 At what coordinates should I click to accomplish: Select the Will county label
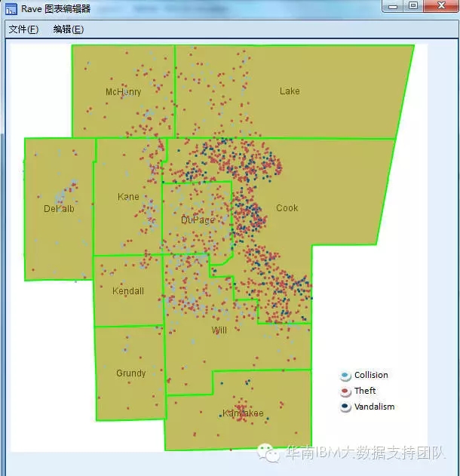pyautogui.click(x=219, y=330)
